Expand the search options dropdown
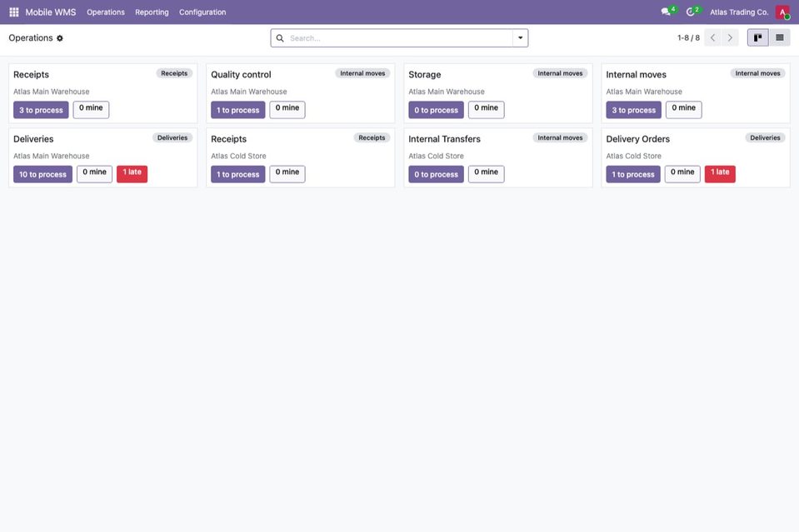799x532 pixels. point(520,37)
